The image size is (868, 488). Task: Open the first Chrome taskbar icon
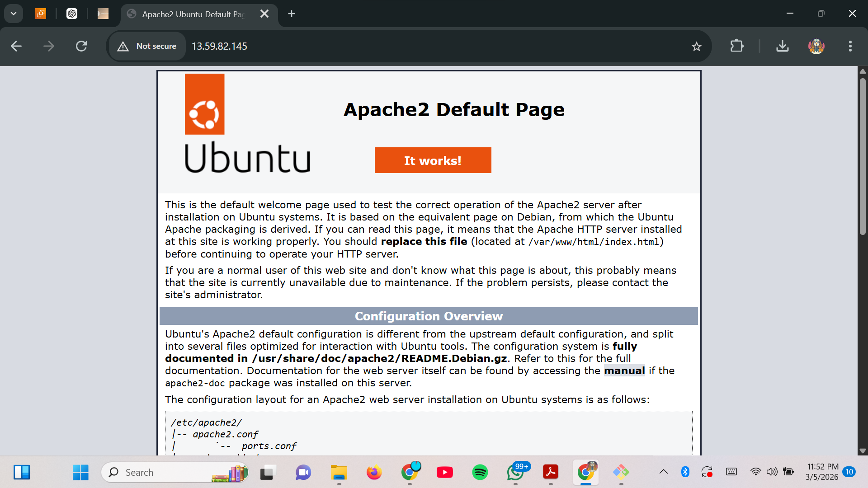pos(410,472)
